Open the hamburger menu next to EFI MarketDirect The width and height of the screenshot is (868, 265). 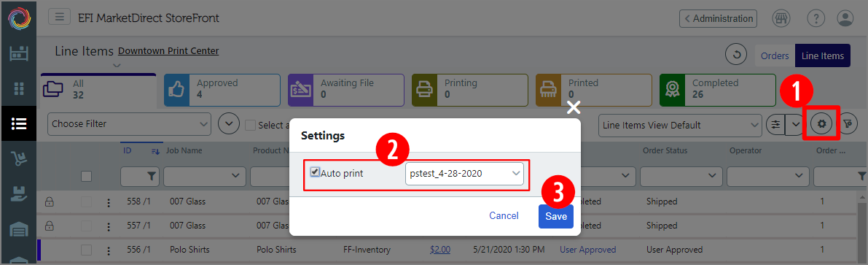coord(59,18)
